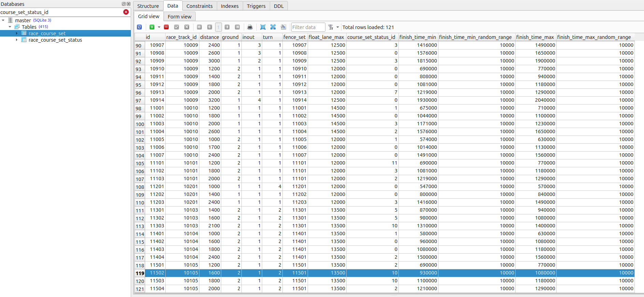Float the Databases panel
Image resolution: width=644 pixels, height=297 pixels.
tap(124, 4)
